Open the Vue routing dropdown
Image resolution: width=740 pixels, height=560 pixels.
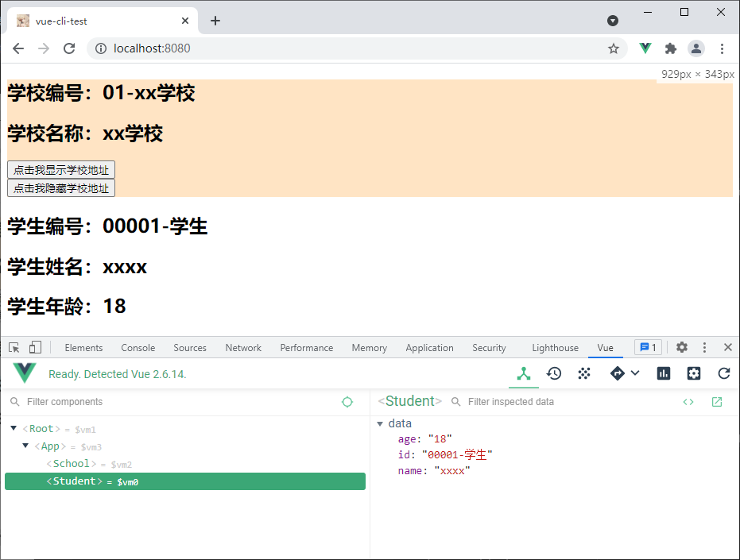coord(624,373)
